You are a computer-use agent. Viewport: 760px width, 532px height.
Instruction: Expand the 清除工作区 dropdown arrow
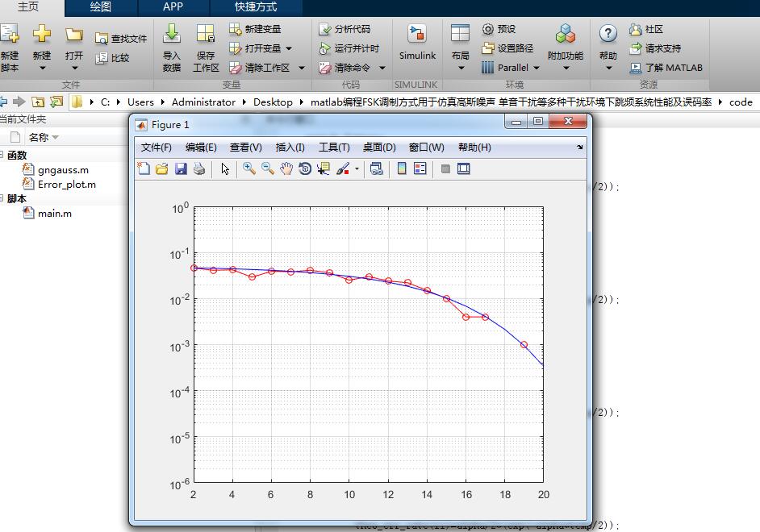[x=302, y=68]
